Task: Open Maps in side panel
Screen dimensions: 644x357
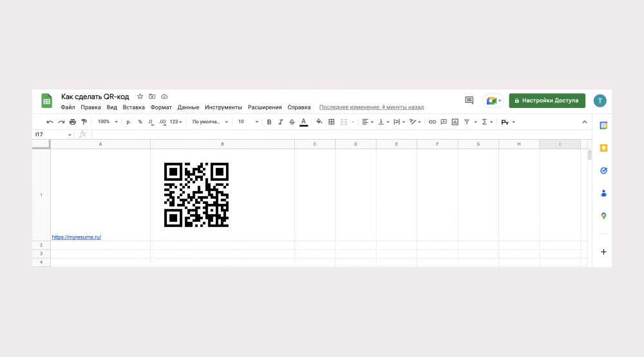Action: pos(603,216)
